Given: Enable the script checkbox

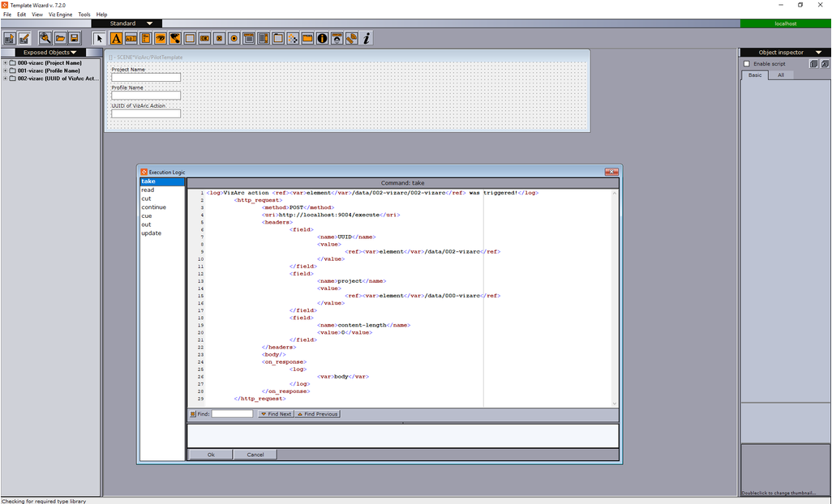Looking at the screenshot, I should [747, 64].
